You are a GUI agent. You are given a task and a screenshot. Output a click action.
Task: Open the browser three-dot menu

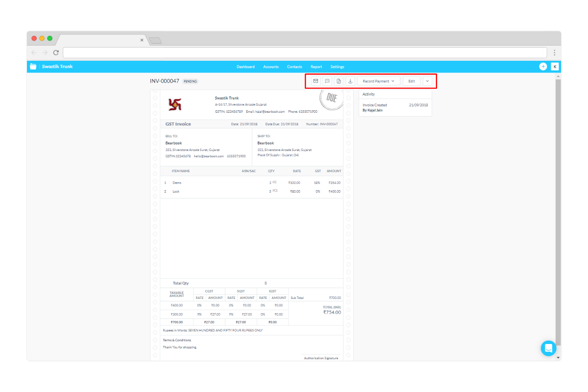554,52
